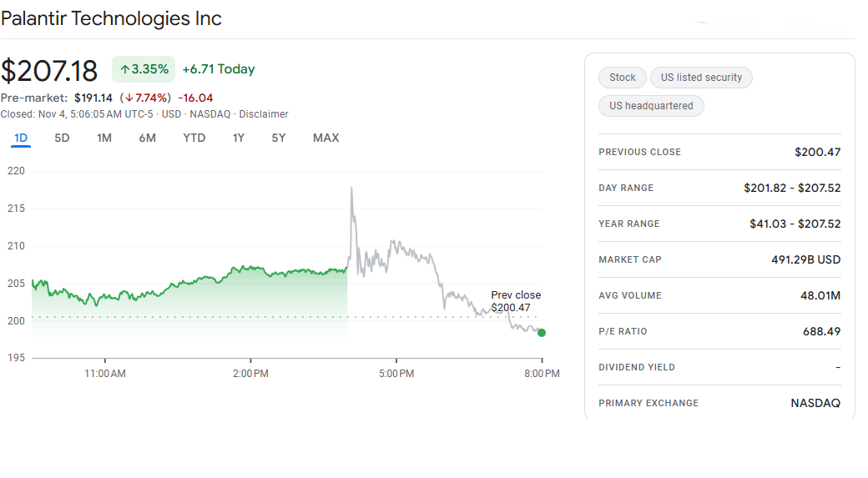Click the Palantir Technologies Inc title
Screen dimensions: 868x478
pyautogui.click(x=111, y=19)
